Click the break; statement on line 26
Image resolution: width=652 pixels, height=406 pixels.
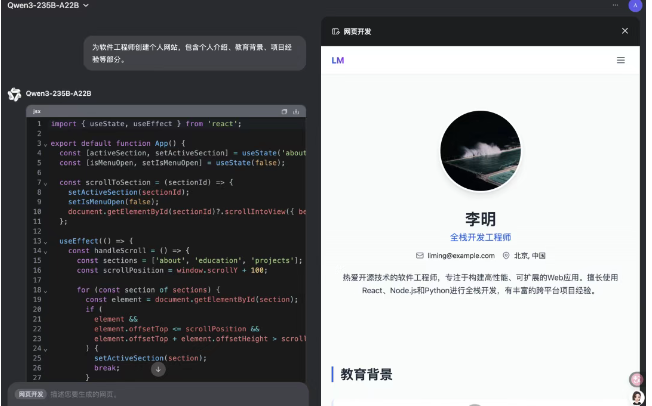[107, 368]
